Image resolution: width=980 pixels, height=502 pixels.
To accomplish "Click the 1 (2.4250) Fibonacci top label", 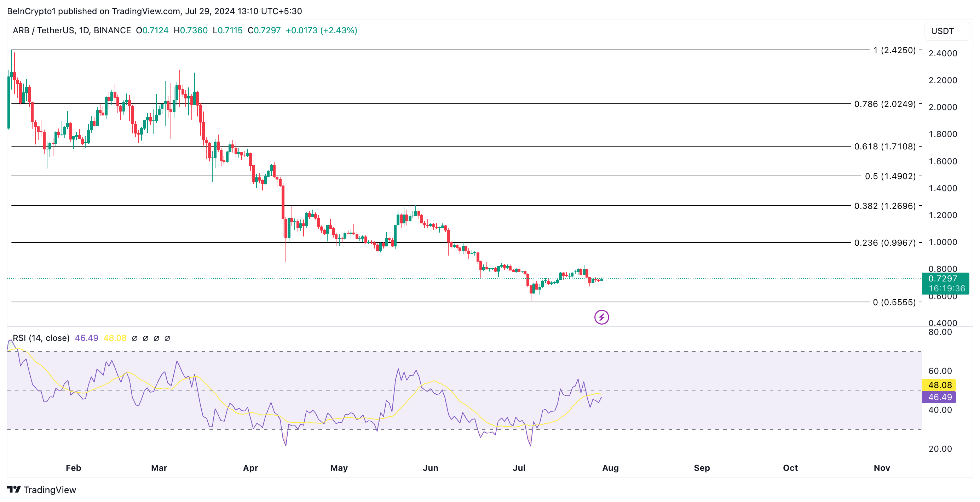I will 894,50.
